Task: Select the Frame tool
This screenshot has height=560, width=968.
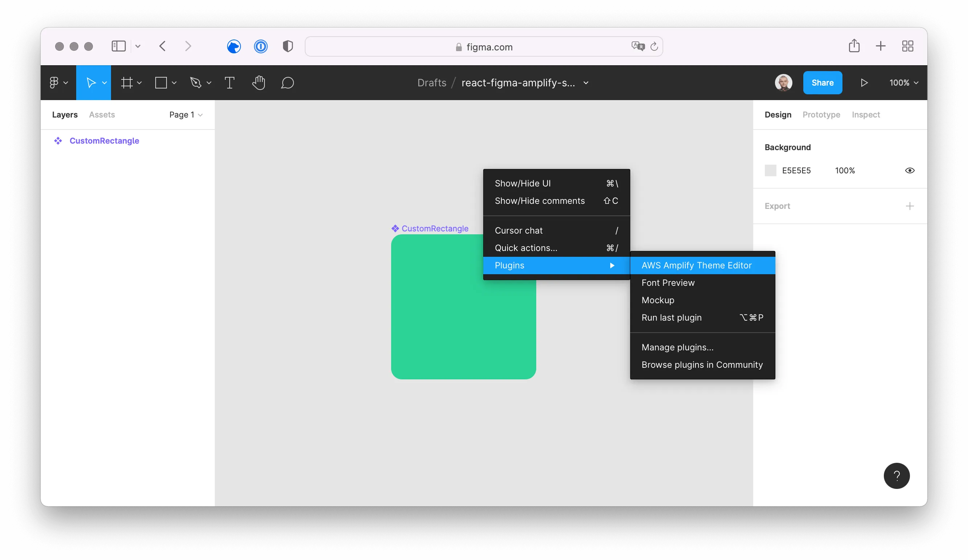Action: 127,83
